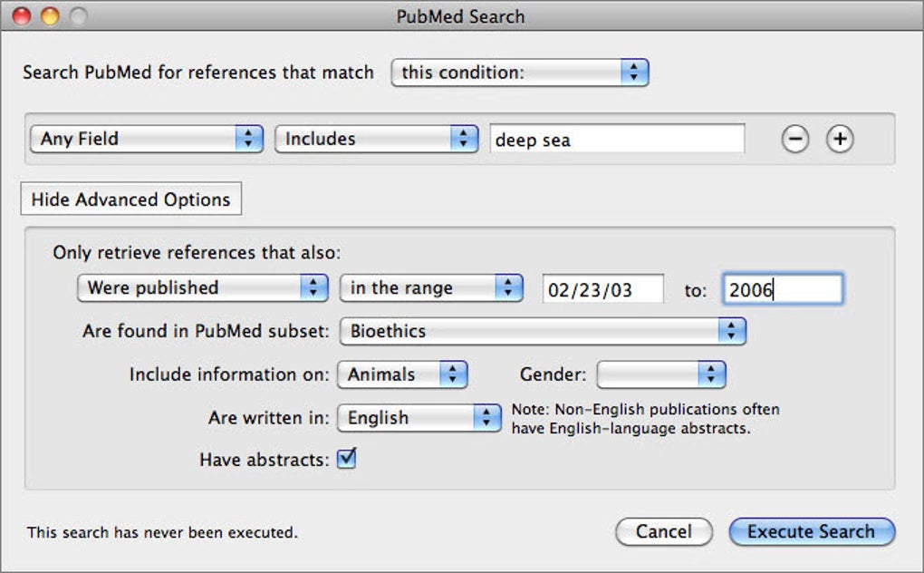Click the end date field containing 2006
The height and width of the screenshot is (573, 924).
[x=782, y=288]
